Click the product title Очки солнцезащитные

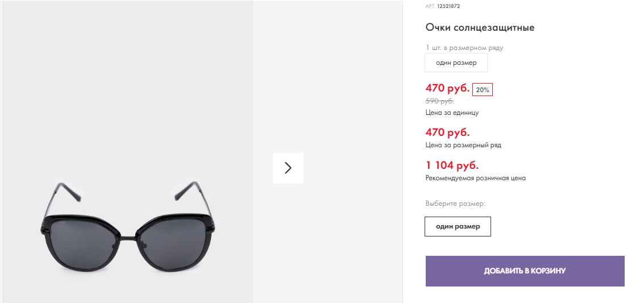click(480, 27)
